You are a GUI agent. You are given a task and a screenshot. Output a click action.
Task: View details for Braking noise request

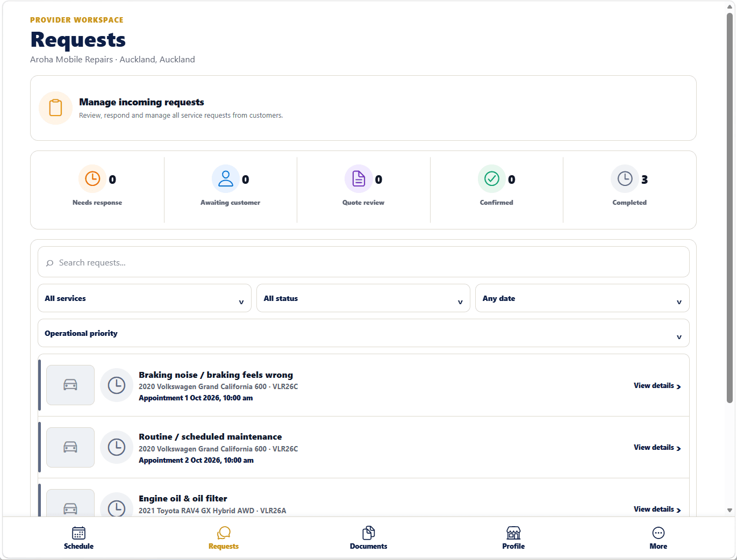(x=657, y=385)
